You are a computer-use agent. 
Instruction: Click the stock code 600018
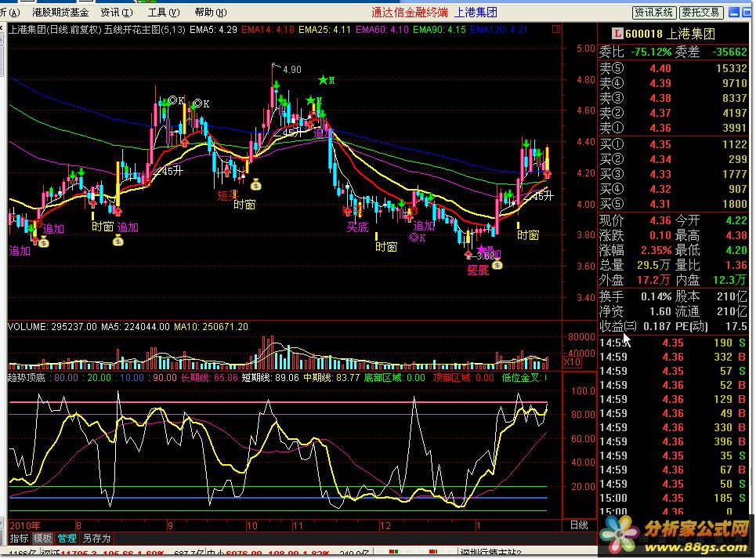click(x=644, y=34)
